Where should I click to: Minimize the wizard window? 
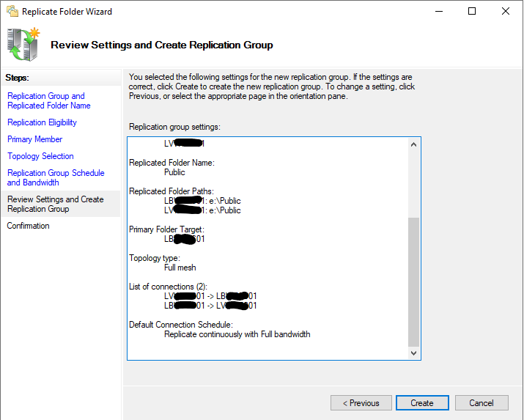tap(439, 11)
